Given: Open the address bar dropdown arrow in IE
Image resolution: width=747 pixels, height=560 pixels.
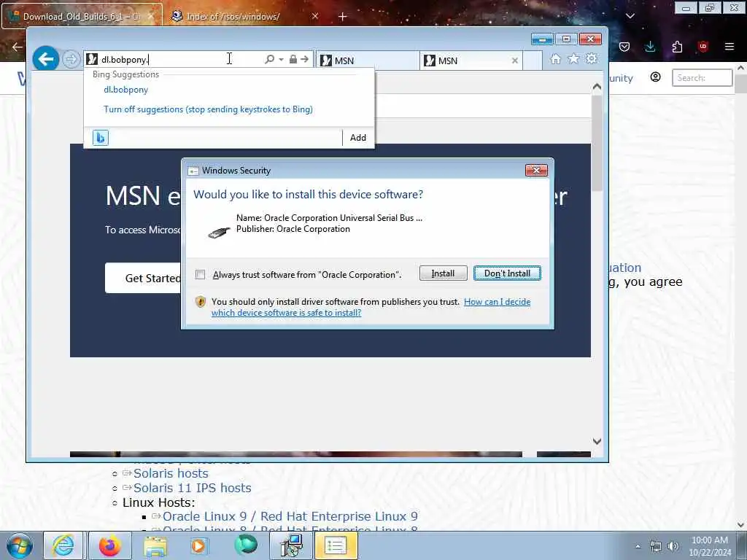Looking at the screenshot, I should coord(281,60).
